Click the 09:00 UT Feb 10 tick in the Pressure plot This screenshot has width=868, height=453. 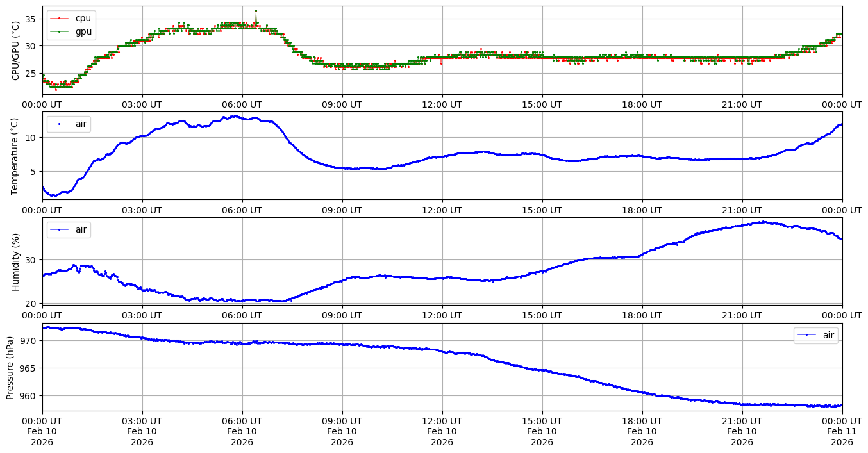tap(342, 431)
